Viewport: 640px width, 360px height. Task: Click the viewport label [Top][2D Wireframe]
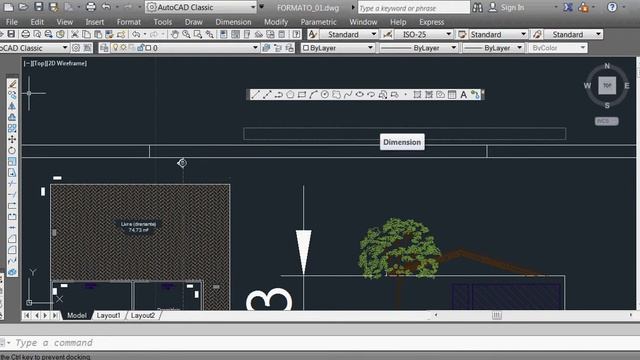pyautogui.click(x=55, y=63)
